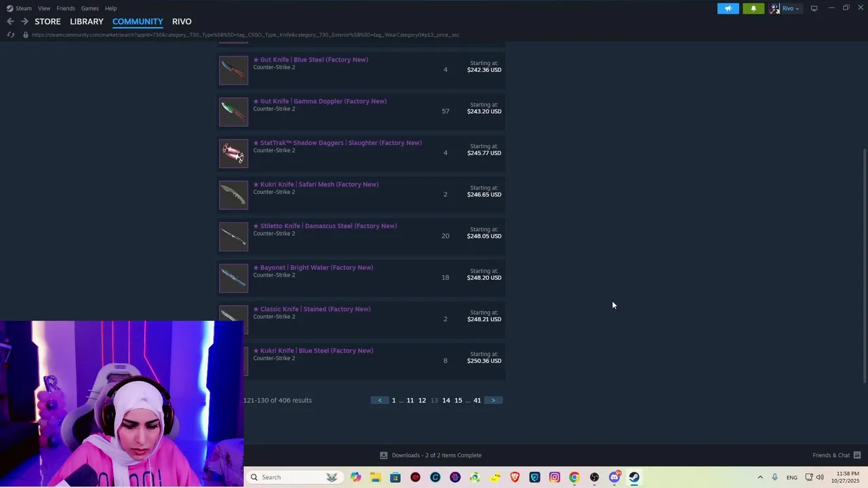Jump to results page 15
Image resolution: width=868 pixels, height=488 pixels.
tap(458, 401)
